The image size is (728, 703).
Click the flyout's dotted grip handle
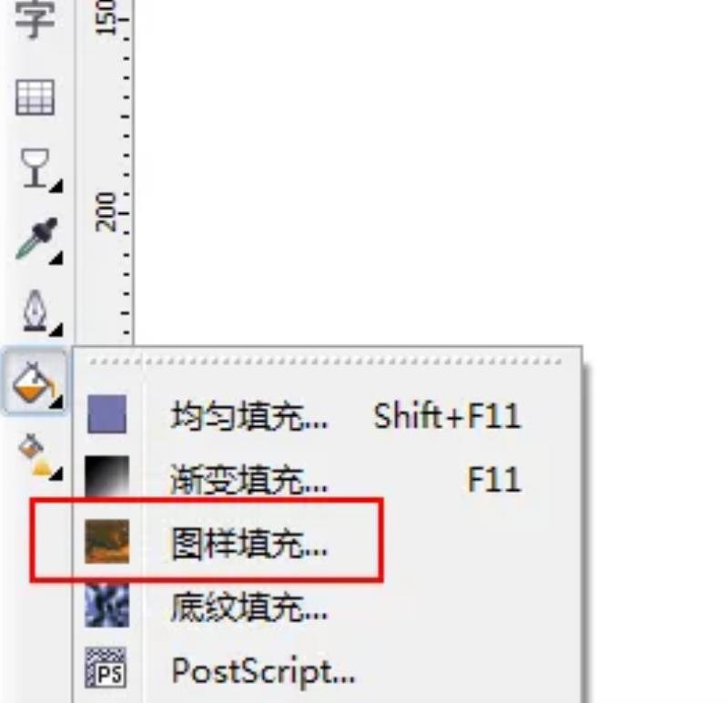326,362
